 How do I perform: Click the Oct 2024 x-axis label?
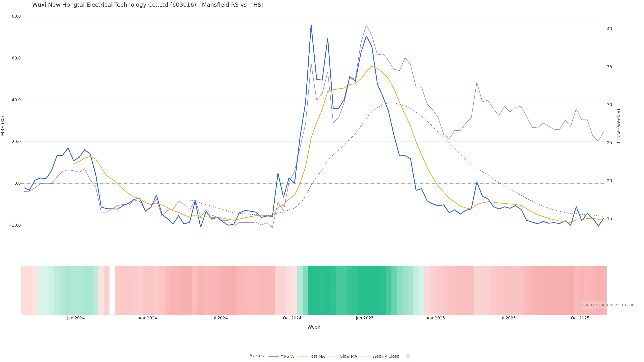point(292,318)
